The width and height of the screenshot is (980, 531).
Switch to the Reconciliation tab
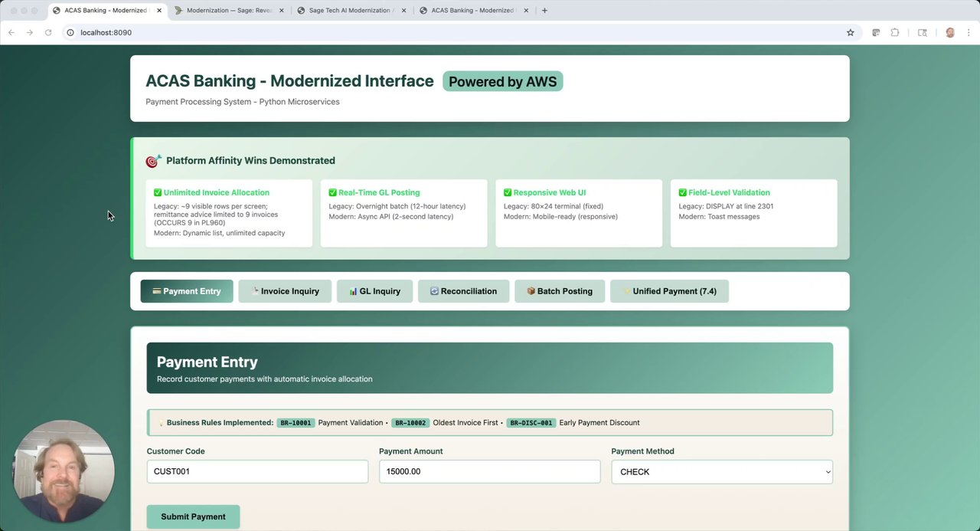click(463, 291)
